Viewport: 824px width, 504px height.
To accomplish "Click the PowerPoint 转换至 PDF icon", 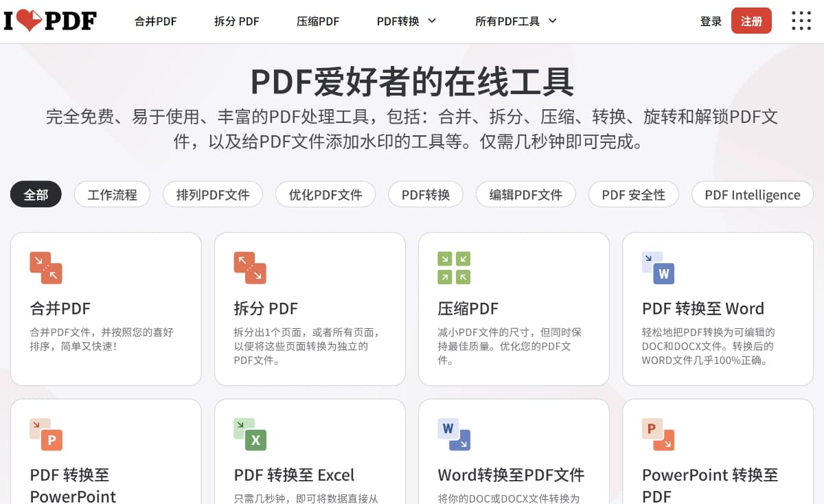I will pyautogui.click(x=658, y=435).
